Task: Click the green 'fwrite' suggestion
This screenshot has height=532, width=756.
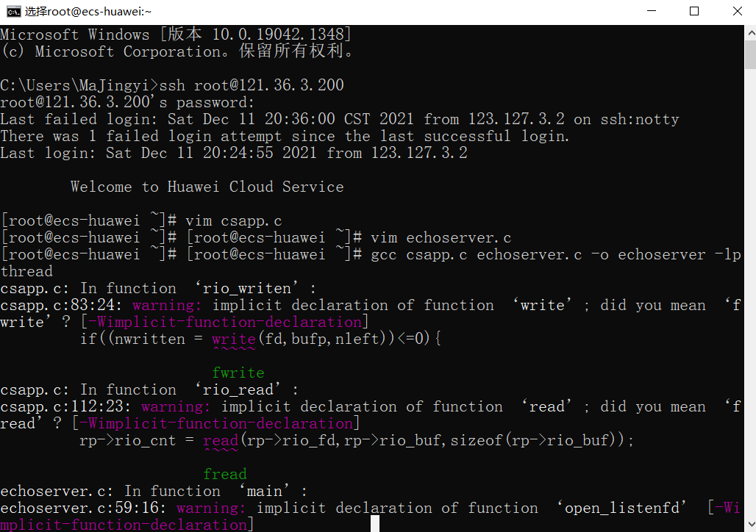Action: coord(238,373)
